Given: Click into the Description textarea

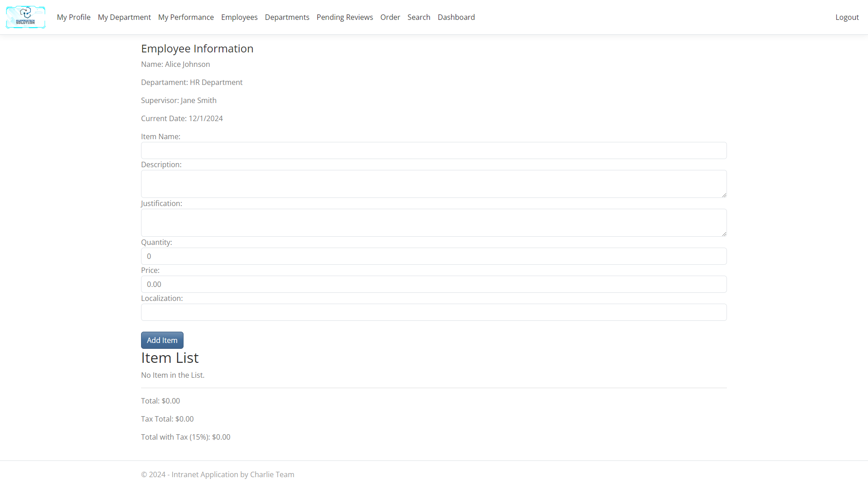Looking at the screenshot, I should (x=434, y=184).
